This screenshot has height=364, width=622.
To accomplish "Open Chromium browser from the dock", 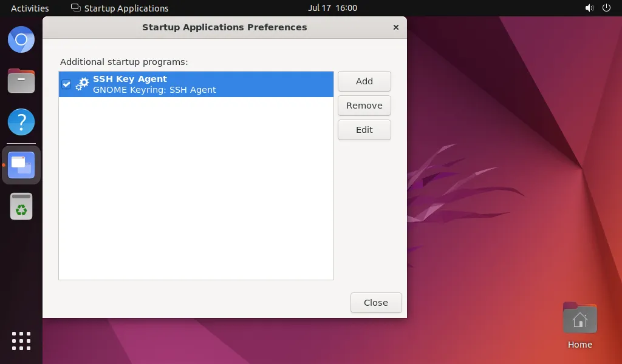I will click(x=21, y=39).
